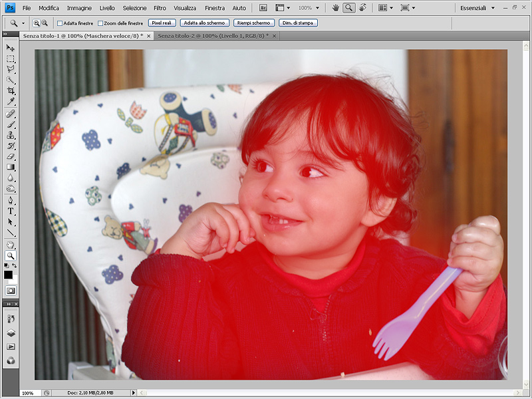
Task: Activate the Type tool
Action: point(11,211)
